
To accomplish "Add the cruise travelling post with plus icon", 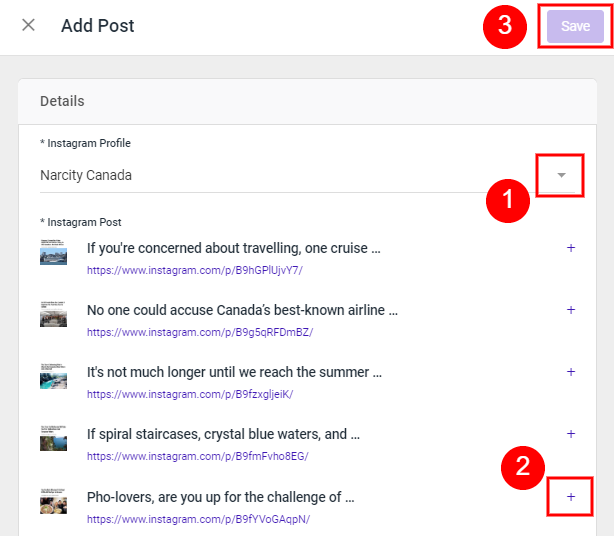I will (x=571, y=248).
